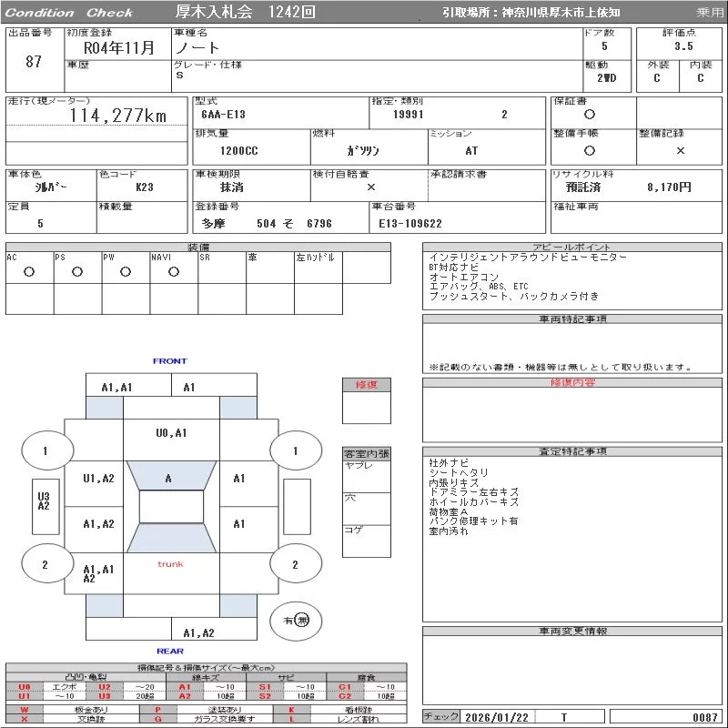Screen dimensions: 728x728
Task: Click the trunk area on car diagram
Action: click(170, 565)
